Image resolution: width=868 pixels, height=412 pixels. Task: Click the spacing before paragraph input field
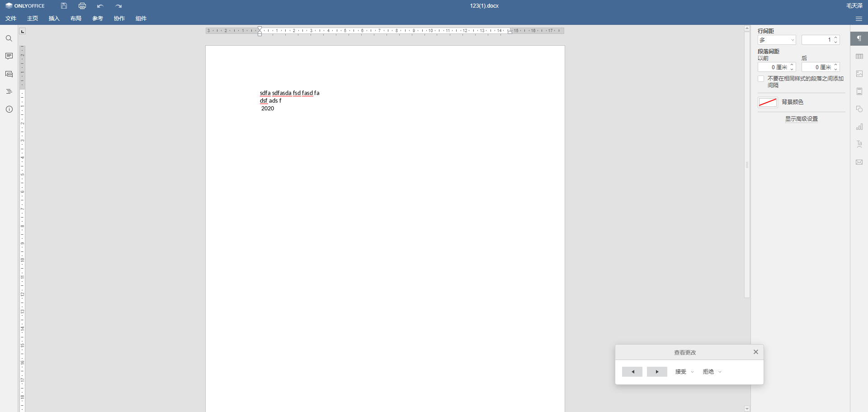click(773, 67)
